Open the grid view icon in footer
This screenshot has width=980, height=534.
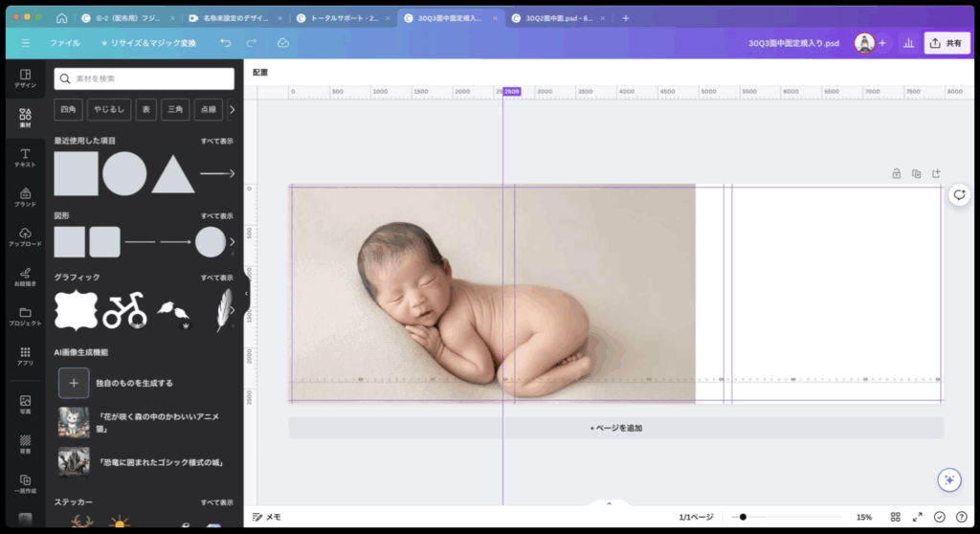pos(896,517)
